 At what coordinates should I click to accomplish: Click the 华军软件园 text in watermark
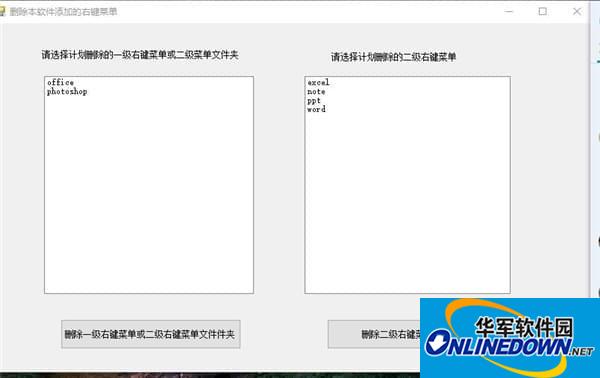(x=525, y=328)
